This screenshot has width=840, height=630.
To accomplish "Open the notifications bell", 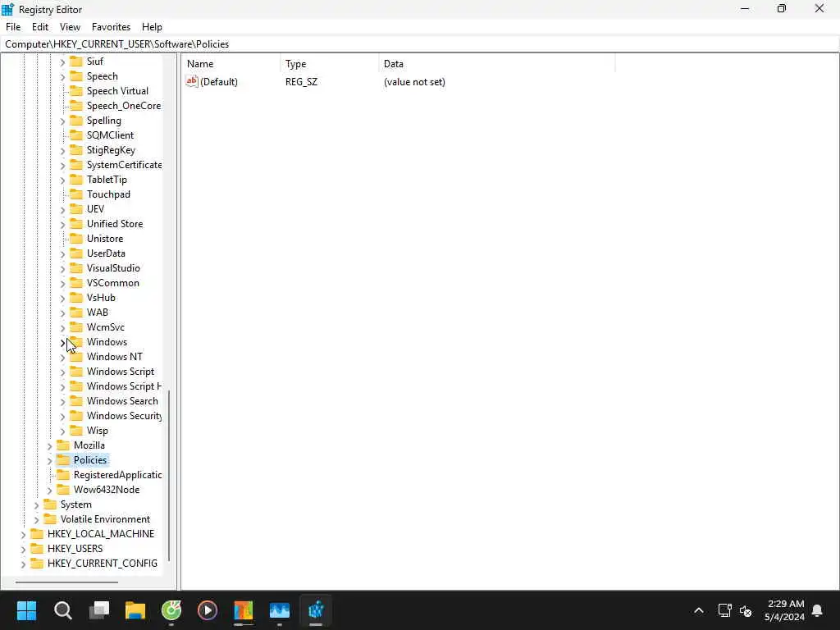I will (x=818, y=610).
